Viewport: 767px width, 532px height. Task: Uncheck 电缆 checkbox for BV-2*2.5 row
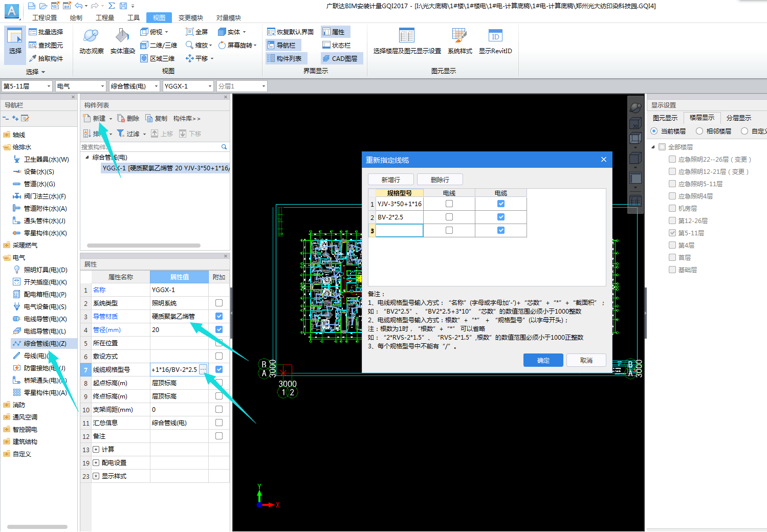point(501,217)
